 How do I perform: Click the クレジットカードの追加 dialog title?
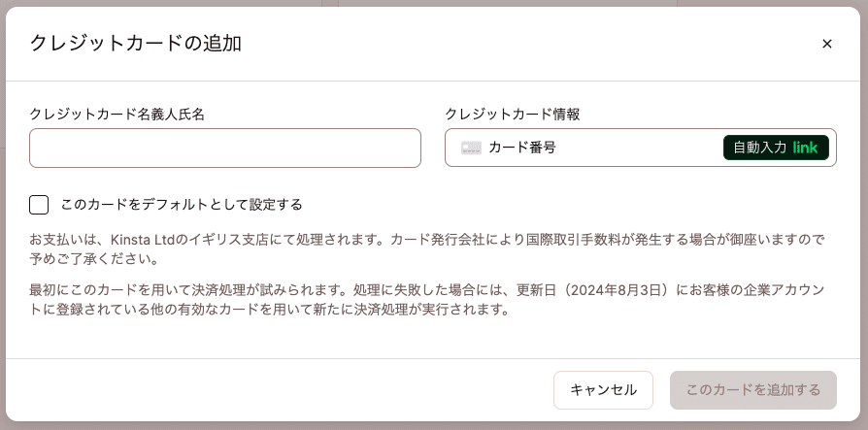[x=135, y=43]
